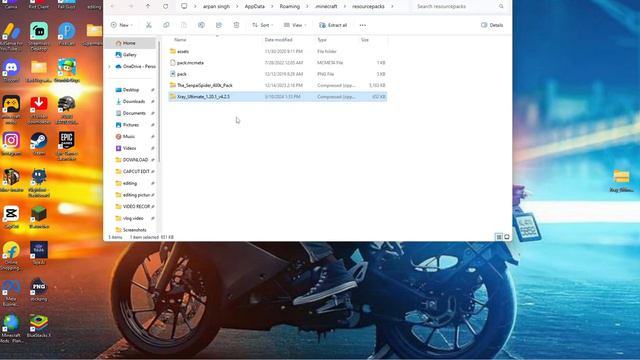Click Extract all button
This screenshot has height=360, width=640.
click(333, 25)
